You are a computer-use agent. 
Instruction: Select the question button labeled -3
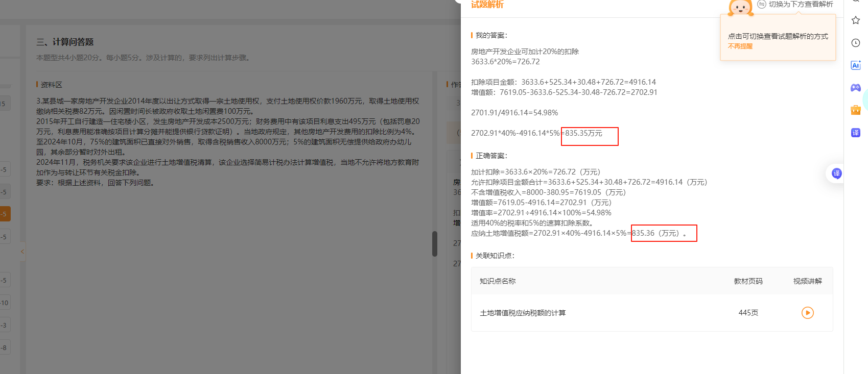coord(4,325)
